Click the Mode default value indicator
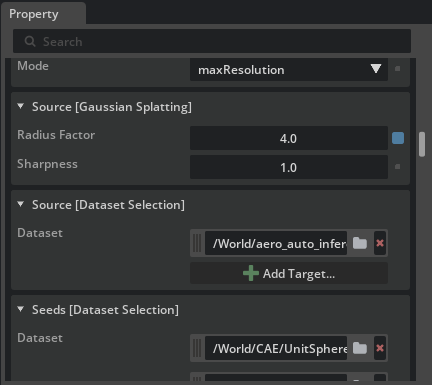Screen dimensions: 432x385 (397, 69)
